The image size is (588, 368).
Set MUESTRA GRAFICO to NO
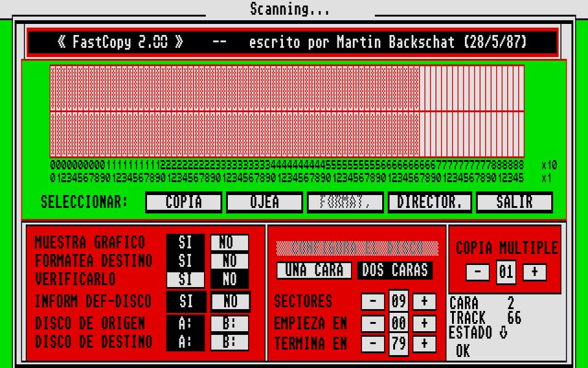click(x=230, y=243)
